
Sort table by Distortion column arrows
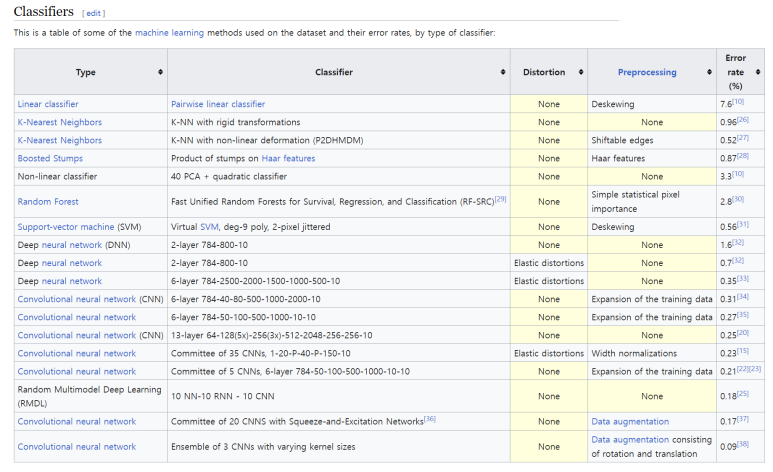click(581, 72)
